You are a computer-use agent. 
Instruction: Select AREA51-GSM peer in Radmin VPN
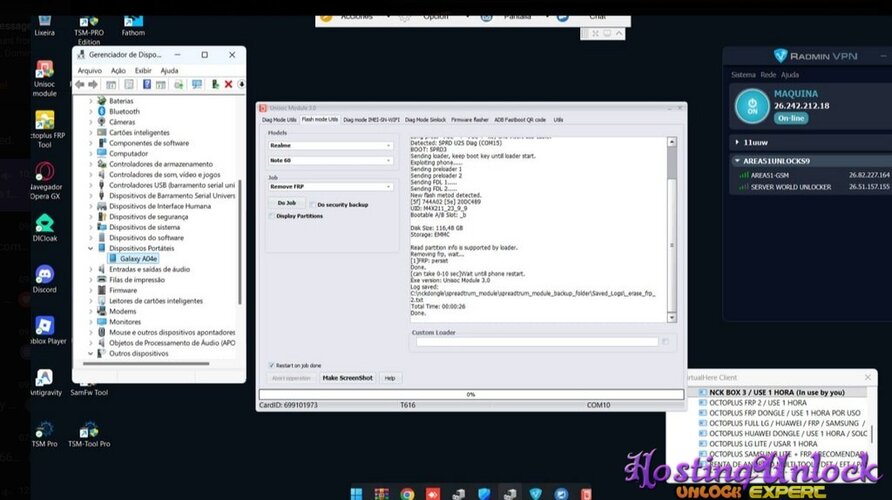point(814,175)
